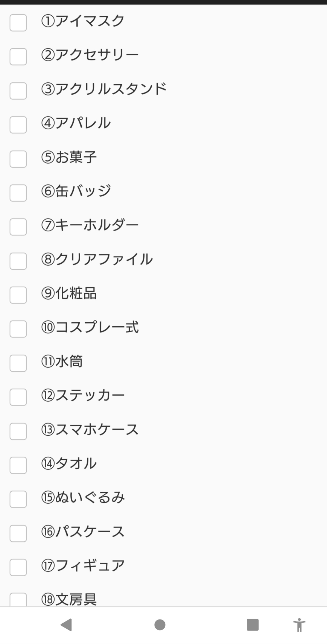Select the ③アクリルスタンド checkbox
This screenshot has width=327, height=644.
(x=18, y=91)
